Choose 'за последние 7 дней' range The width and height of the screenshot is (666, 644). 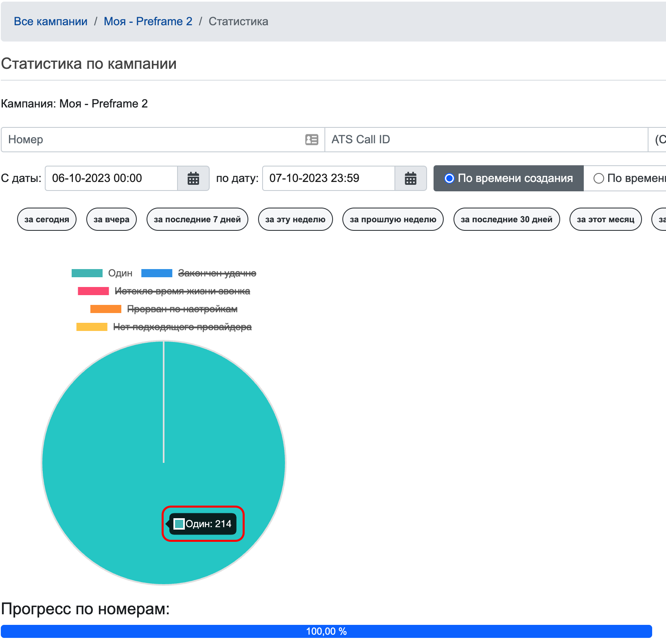click(197, 219)
